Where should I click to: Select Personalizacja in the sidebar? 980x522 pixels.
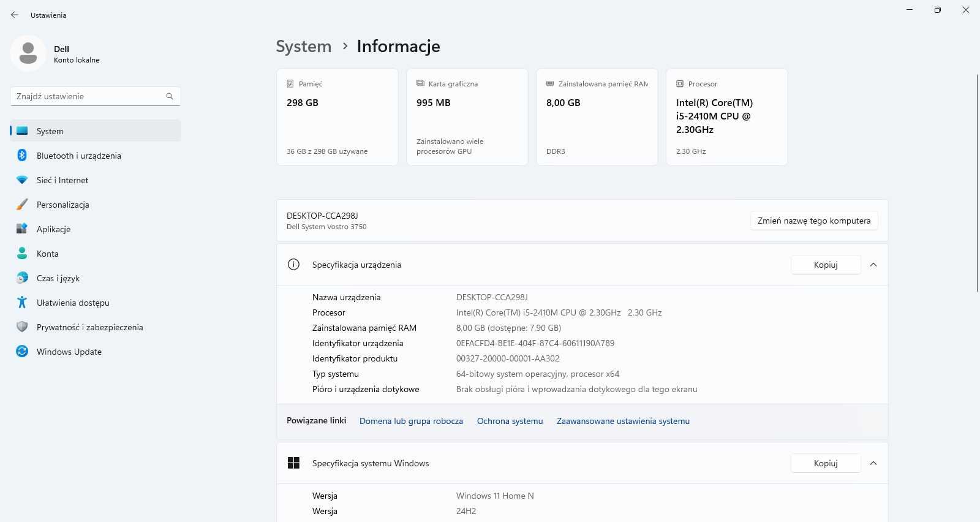pos(96,205)
